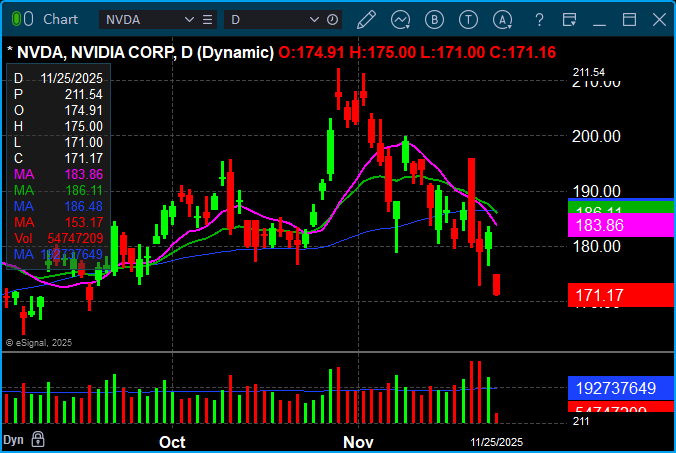Close the chart window

coord(659,20)
